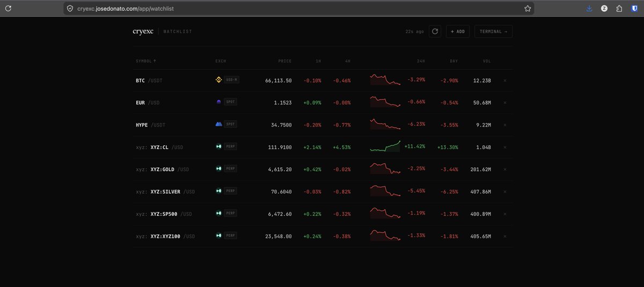Click the exchange icon in HYPE row
The height and width of the screenshot is (287, 644).
[x=218, y=124]
